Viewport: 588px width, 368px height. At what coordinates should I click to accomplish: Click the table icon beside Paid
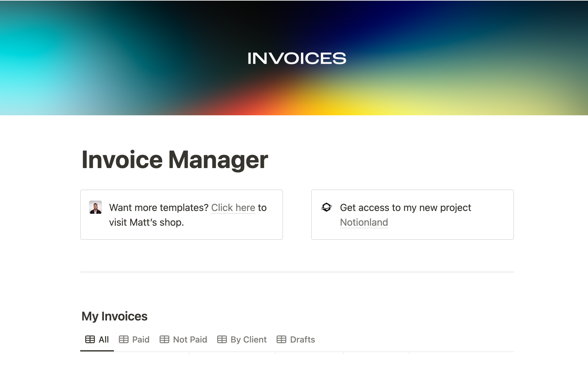coord(123,339)
